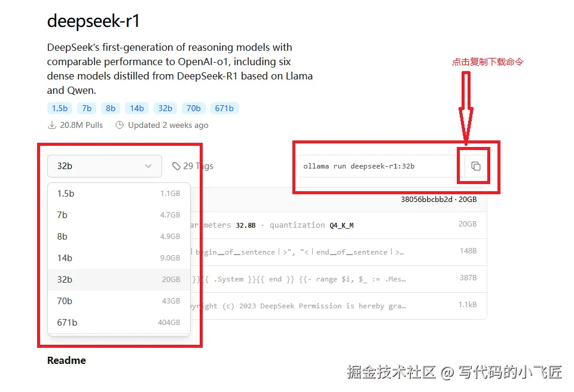Click the 14b tag pill
The image size is (574, 392).
point(136,108)
